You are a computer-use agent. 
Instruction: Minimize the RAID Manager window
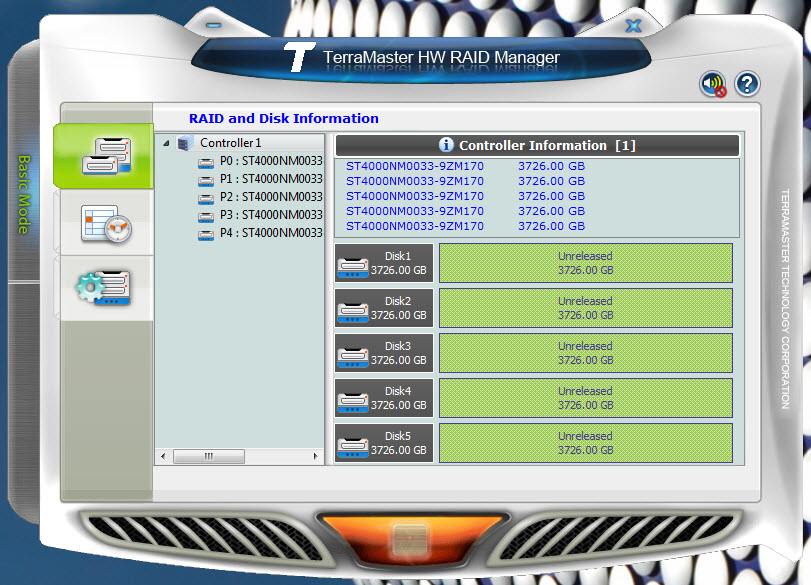tap(213, 25)
